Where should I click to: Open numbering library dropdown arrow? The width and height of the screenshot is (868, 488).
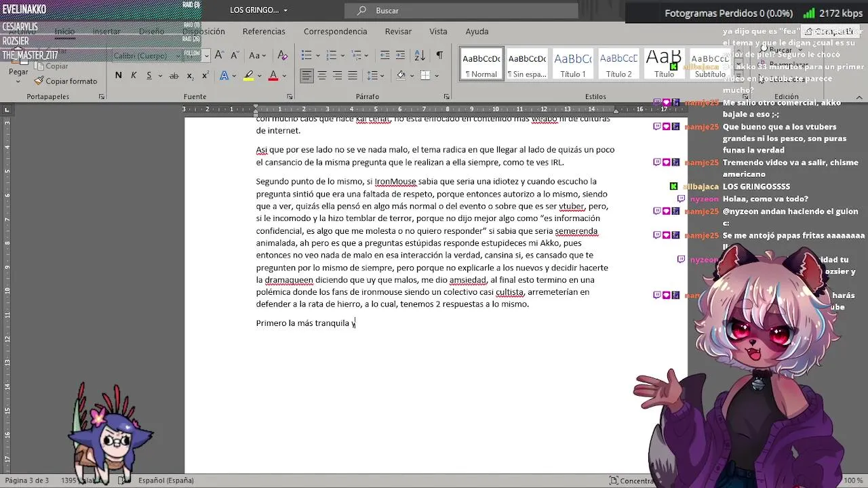click(x=342, y=56)
